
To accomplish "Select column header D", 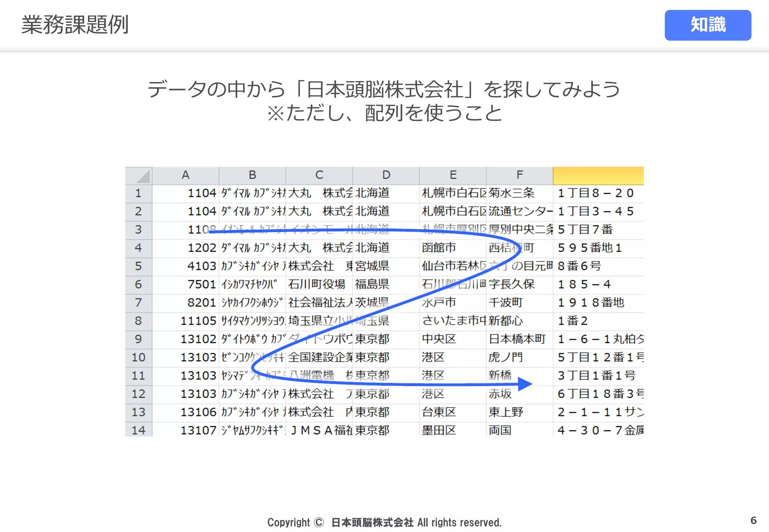I will [x=386, y=176].
